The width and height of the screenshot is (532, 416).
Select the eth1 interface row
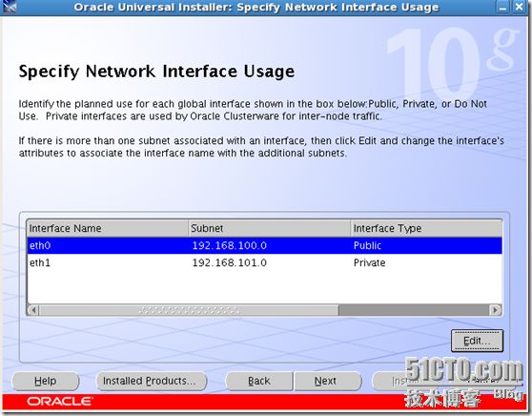(x=264, y=262)
